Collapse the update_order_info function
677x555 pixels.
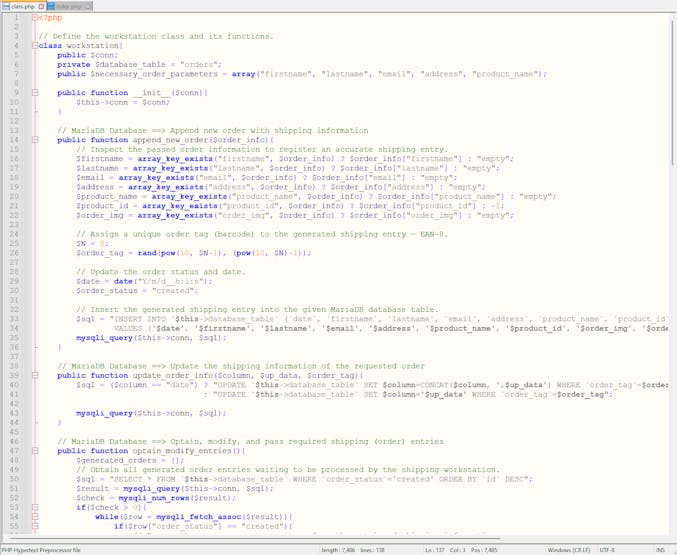click(x=35, y=375)
